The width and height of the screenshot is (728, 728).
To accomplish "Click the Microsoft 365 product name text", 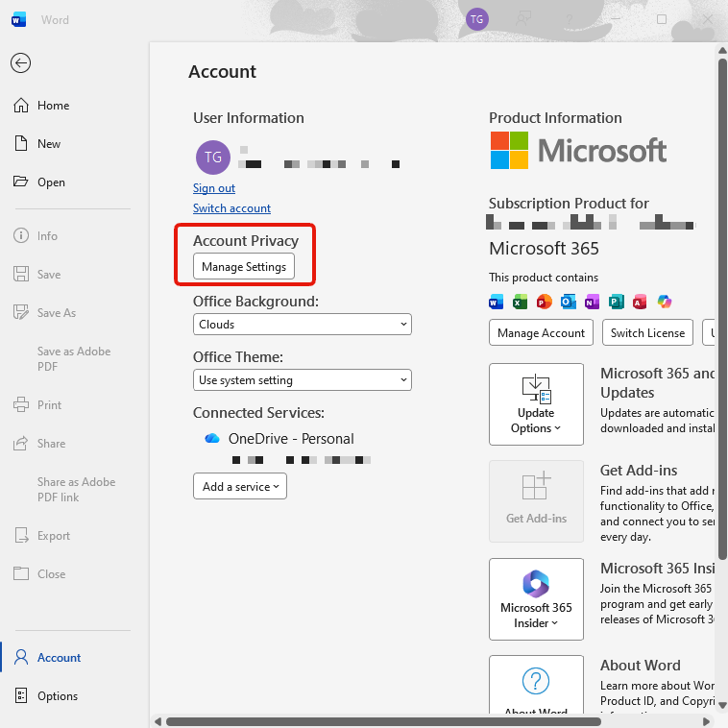I will (x=544, y=249).
